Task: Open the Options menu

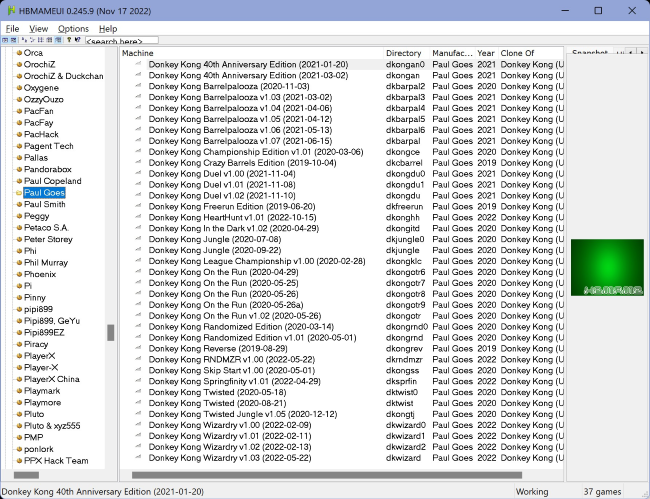Action: [x=73, y=29]
